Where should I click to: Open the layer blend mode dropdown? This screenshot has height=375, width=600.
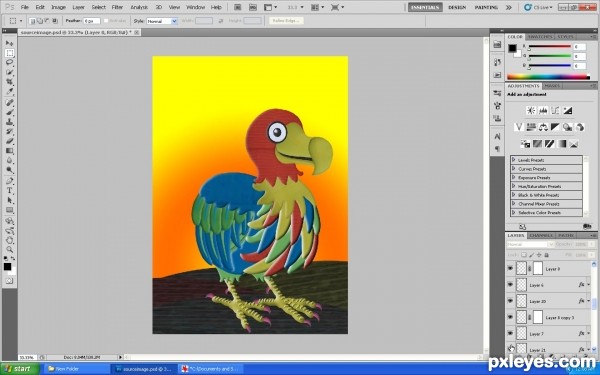point(530,244)
